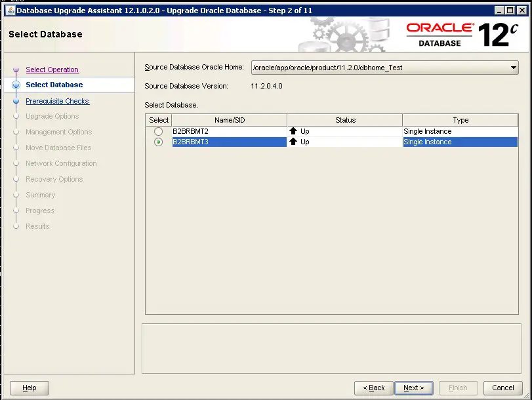Click the source database version 11.2.0.4.0
This screenshot has height=400, width=532.
coord(266,86)
